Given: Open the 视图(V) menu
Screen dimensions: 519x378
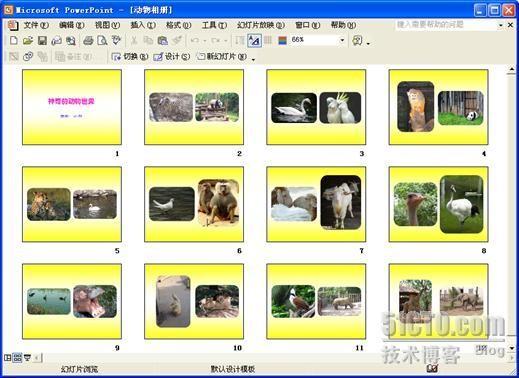Looking at the screenshot, I should [107, 25].
